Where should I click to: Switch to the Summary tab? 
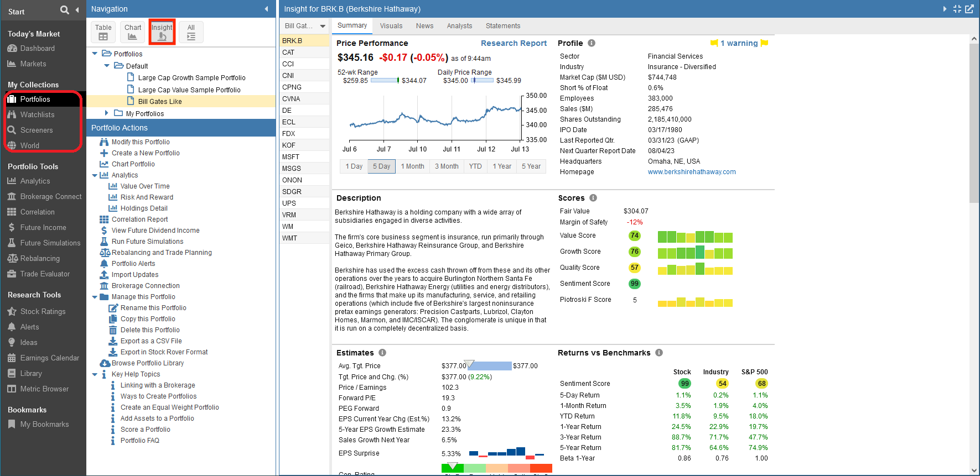352,25
